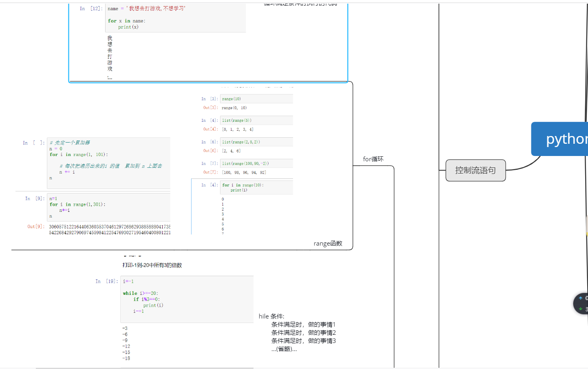Select the for循环 branch label
Image resolution: width=588 pixels, height=369 pixels.
[373, 159]
